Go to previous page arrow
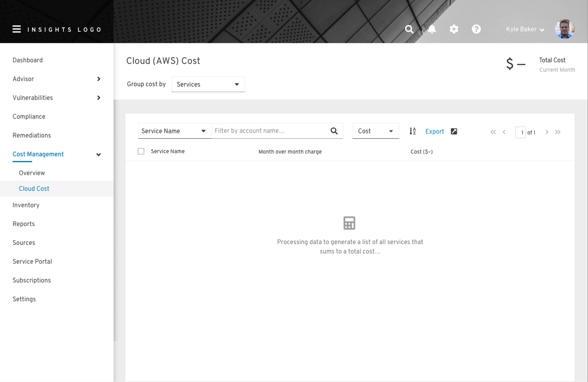The height and width of the screenshot is (382, 588). [504, 132]
